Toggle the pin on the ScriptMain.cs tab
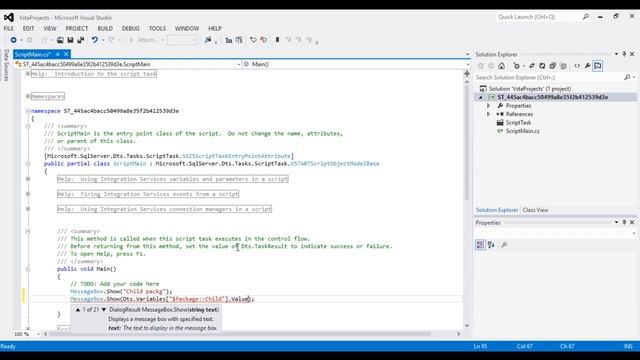The width and height of the screenshot is (640, 360). pos(58,54)
